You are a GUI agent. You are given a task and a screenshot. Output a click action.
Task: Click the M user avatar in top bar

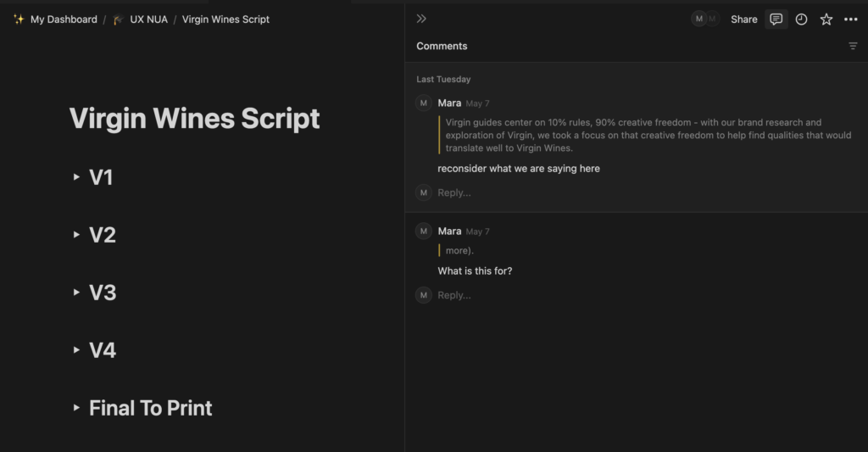pyautogui.click(x=699, y=19)
